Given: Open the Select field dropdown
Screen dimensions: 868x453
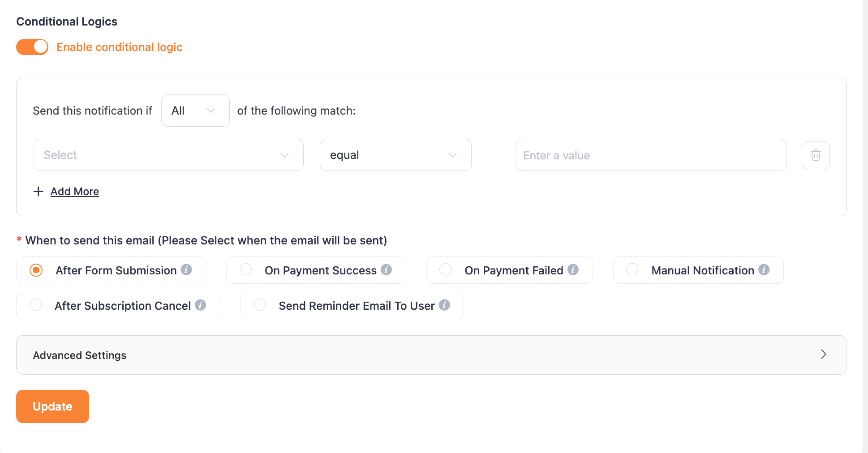Looking at the screenshot, I should (168, 155).
